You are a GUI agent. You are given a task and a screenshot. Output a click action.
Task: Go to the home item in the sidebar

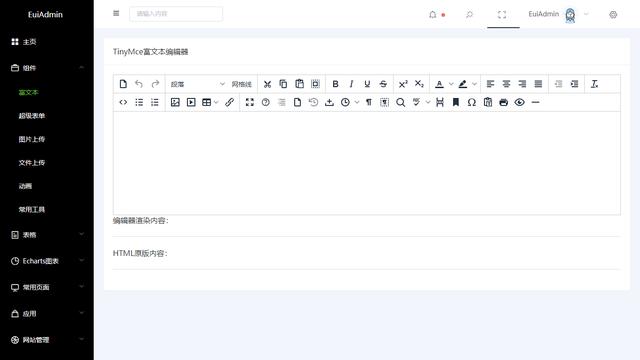[x=47, y=42]
